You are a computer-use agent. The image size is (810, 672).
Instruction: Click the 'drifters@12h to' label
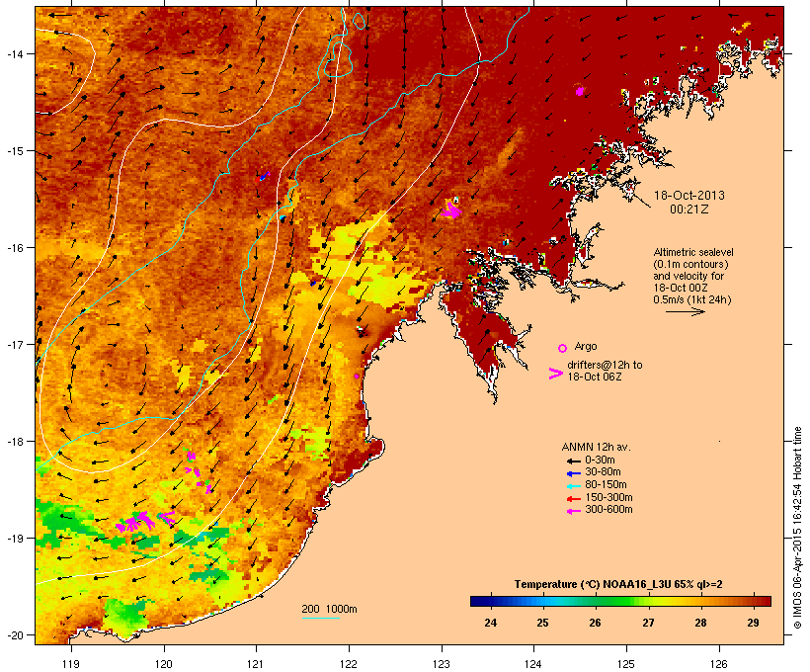[605, 365]
